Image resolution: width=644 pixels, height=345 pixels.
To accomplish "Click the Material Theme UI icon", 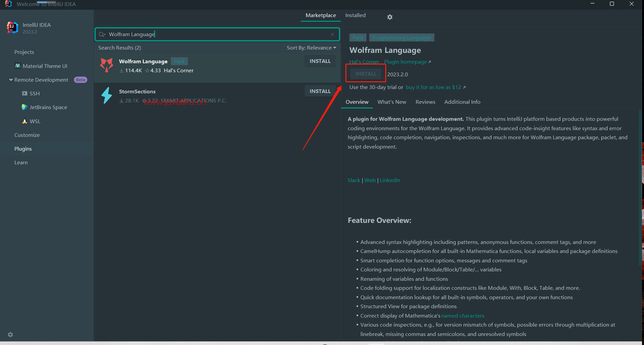I will 18,66.
